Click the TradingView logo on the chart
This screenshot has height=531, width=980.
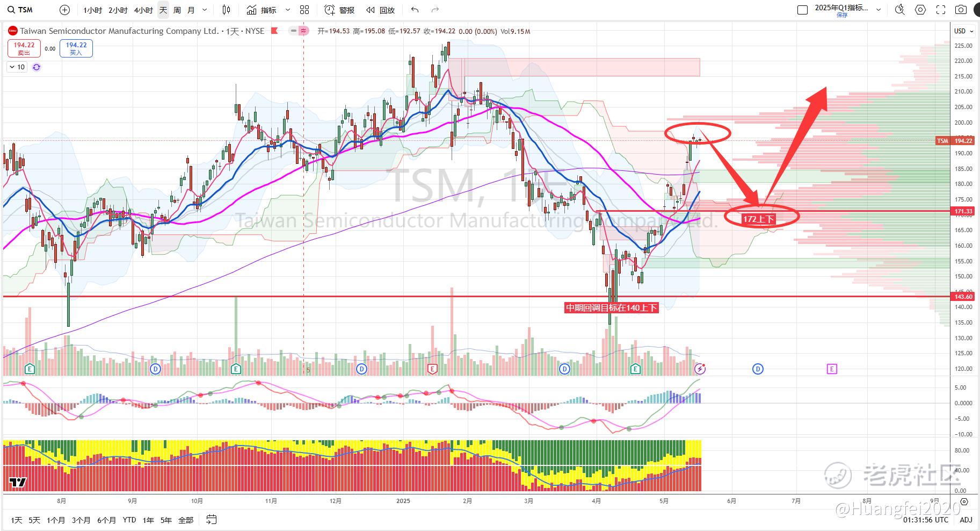pyautogui.click(x=18, y=482)
